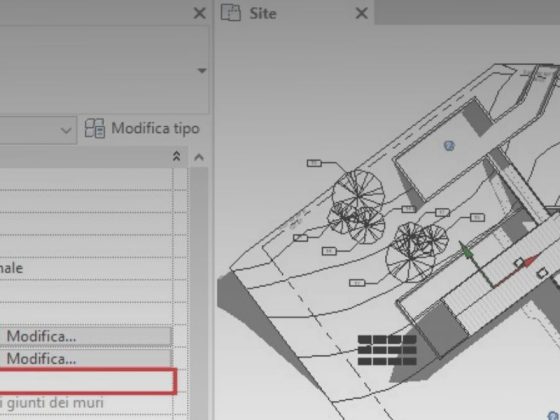
Task: Click the properties scrollbar up arrow
Action: coord(199,157)
